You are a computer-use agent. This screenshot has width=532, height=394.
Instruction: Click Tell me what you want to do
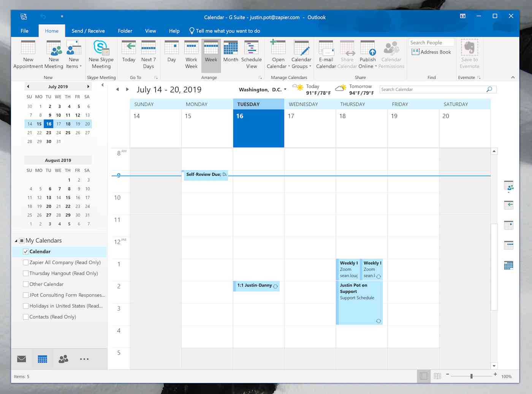tap(225, 31)
